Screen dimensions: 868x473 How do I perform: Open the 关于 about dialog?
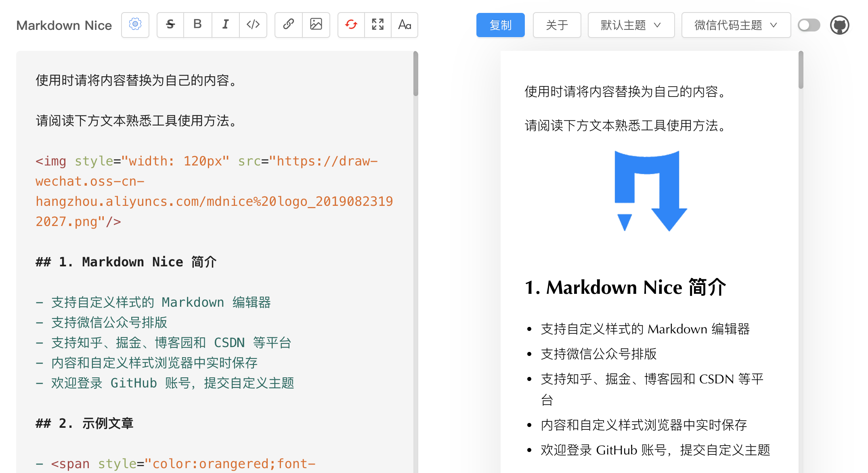pyautogui.click(x=557, y=25)
